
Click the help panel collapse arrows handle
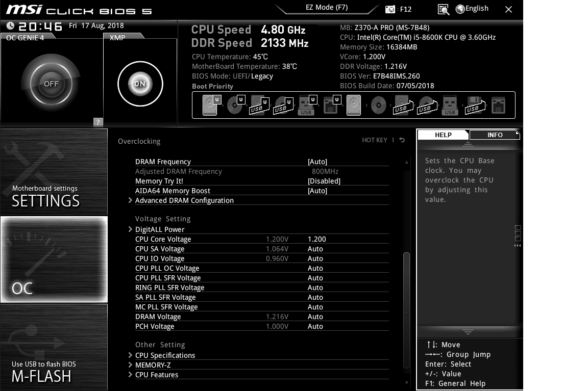pos(518,246)
